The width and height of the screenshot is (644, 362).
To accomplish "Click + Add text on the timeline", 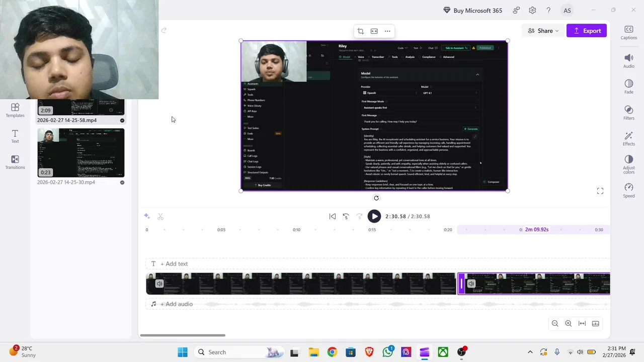I will point(174,263).
